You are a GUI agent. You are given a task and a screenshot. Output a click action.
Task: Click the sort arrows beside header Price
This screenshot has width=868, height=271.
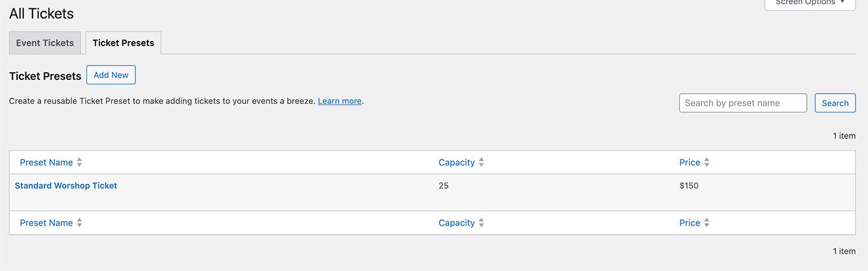pyautogui.click(x=707, y=162)
